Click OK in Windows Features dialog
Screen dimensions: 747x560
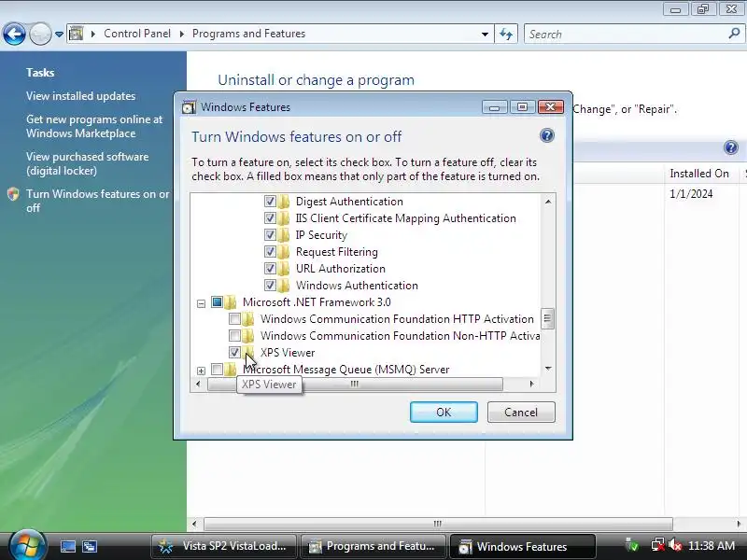[444, 412]
